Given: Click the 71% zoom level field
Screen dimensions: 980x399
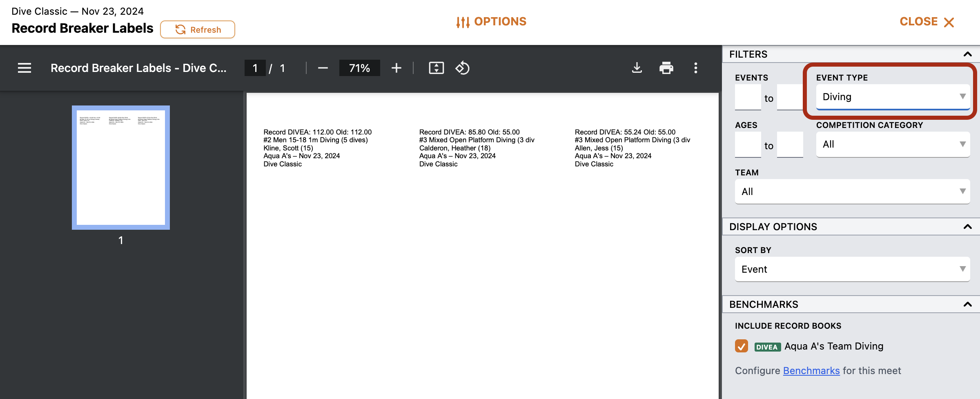Looking at the screenshot, I should point(359,68).
